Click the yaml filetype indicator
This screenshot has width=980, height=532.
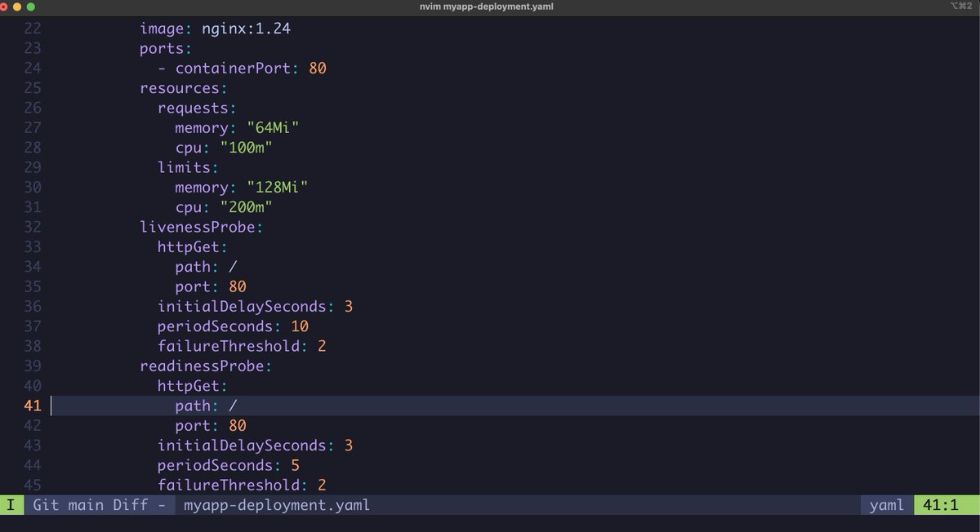tap(887, 505)
